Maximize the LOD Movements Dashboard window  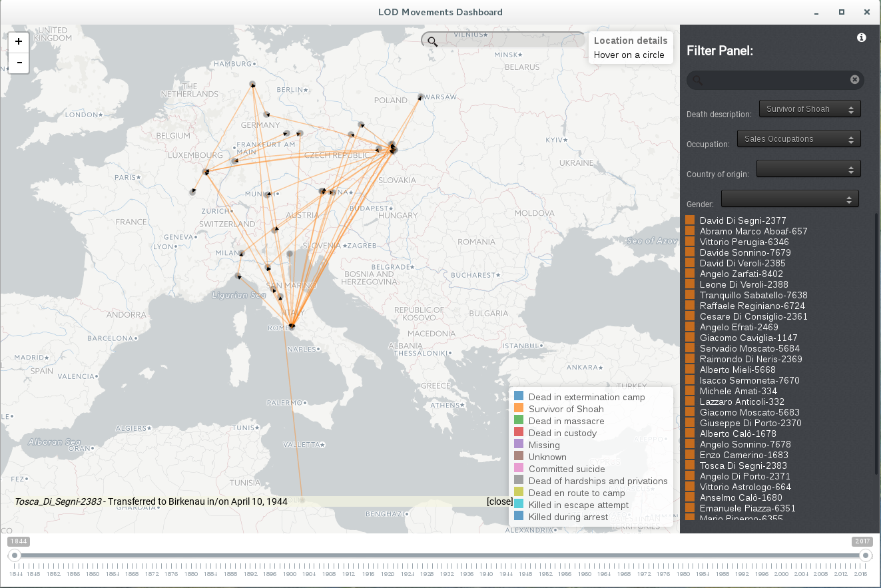tap(841, 12)
